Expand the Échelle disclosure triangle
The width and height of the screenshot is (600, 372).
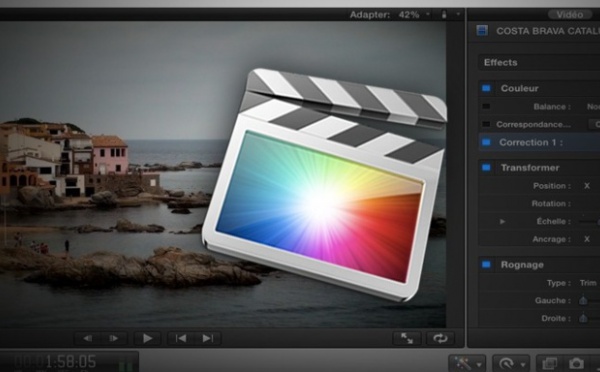(x=502, y=221)
